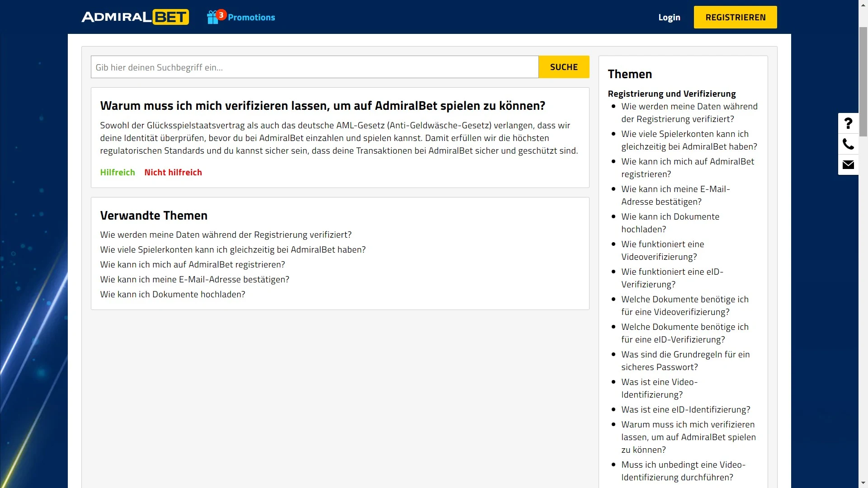Viewport: 868px width, 488px height.
Task: Open related topic about Spielerkonten gleichzeitig
Action: (x=233, y=249)
